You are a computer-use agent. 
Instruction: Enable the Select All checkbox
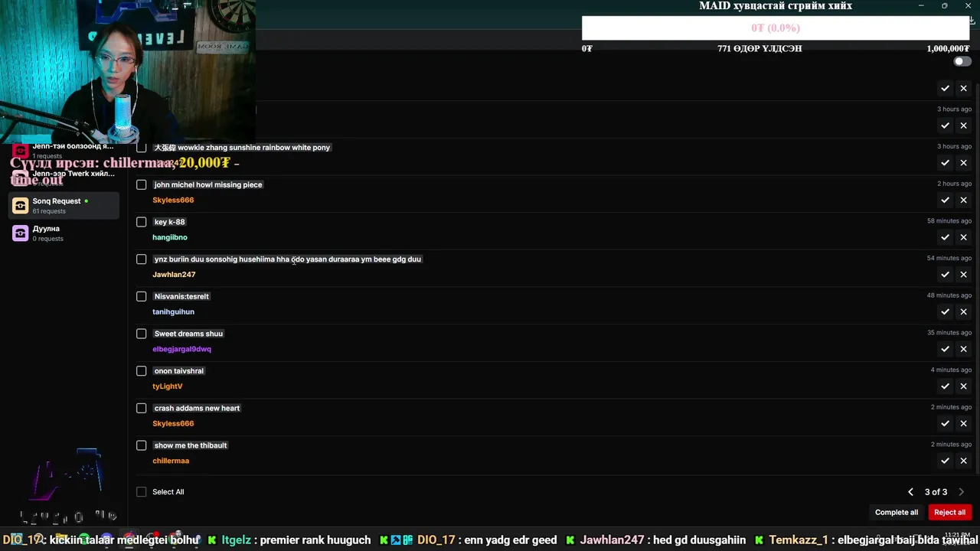(142, 492)
